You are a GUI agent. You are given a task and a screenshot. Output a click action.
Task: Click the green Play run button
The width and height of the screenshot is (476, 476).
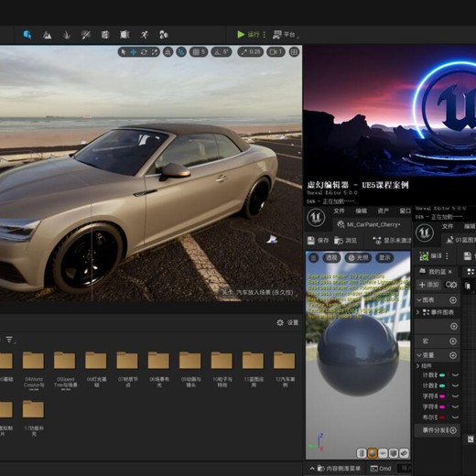(x=241, y=35)
